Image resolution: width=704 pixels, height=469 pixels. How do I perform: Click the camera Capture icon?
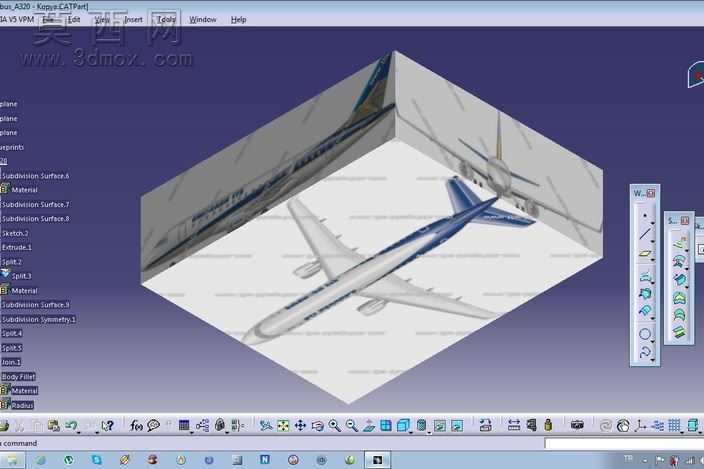point(577,425)
